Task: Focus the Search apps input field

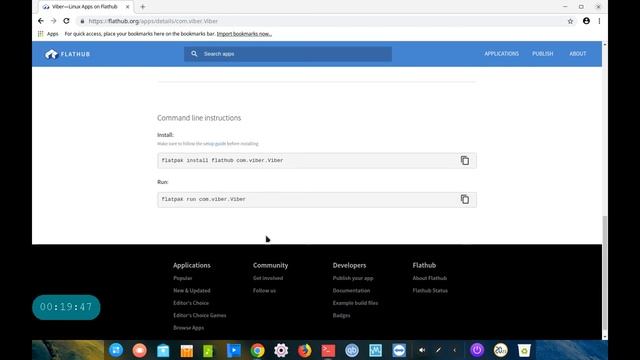Action: 288,54
